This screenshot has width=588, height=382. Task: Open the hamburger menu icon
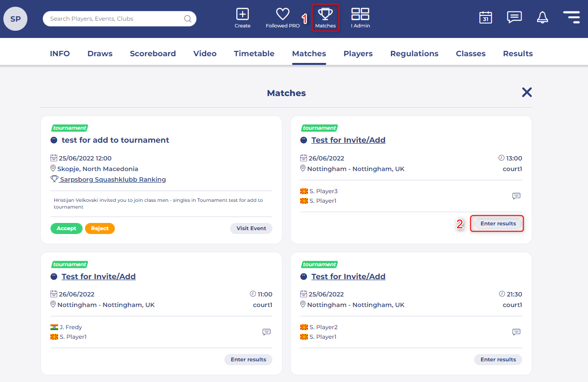(571, 17)
